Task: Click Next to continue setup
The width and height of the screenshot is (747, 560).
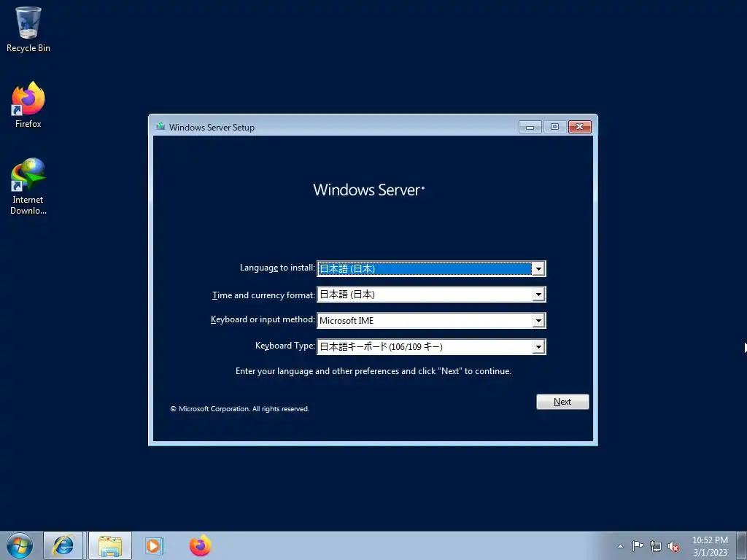Action: point(562,402)
